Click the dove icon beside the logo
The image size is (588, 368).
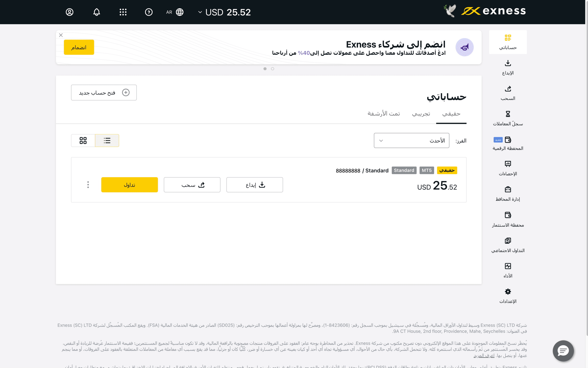450,11
